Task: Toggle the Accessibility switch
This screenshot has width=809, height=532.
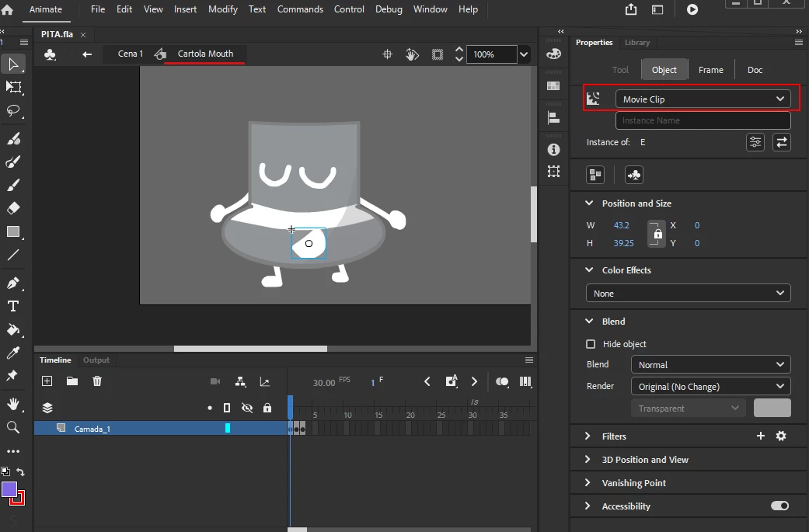Action: pyautogui.click(x=779, y=506)
